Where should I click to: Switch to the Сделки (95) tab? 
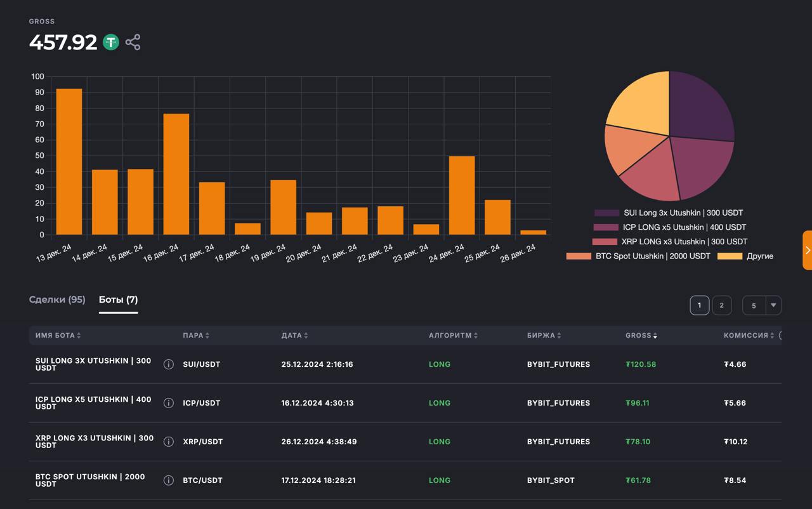coord(57,300)
